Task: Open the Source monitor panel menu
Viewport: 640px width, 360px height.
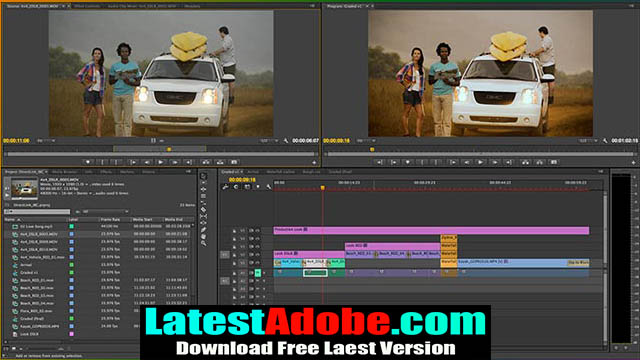Action: (x=312, y=6)
